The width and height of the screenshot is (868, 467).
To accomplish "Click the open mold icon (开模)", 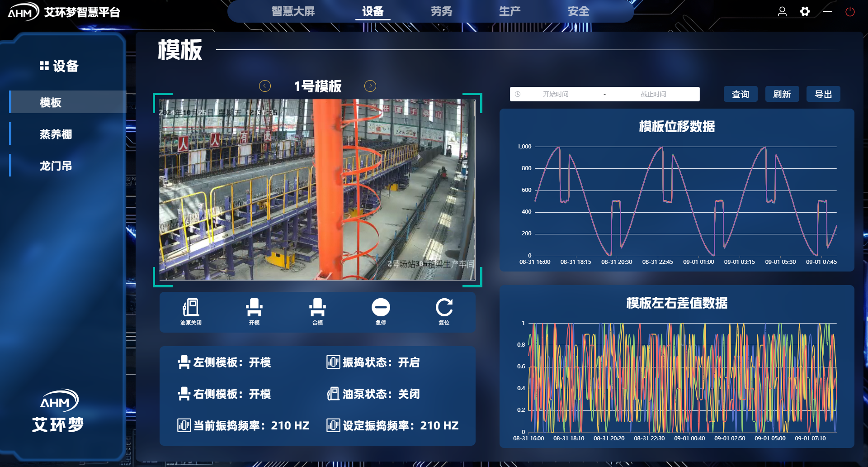I will click(254, 307).
